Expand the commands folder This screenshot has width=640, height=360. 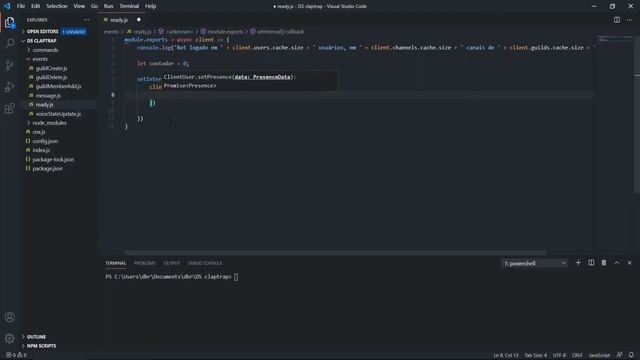pos(45,50)
